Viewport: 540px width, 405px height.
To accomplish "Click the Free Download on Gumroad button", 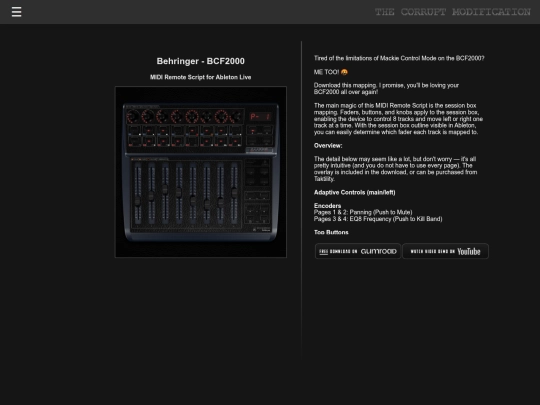I will coord(358,251).
